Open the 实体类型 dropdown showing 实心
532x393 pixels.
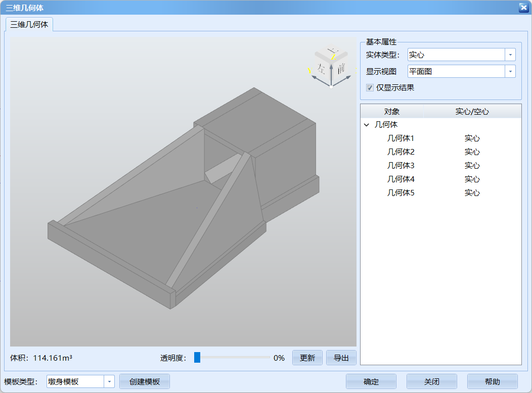510,55
